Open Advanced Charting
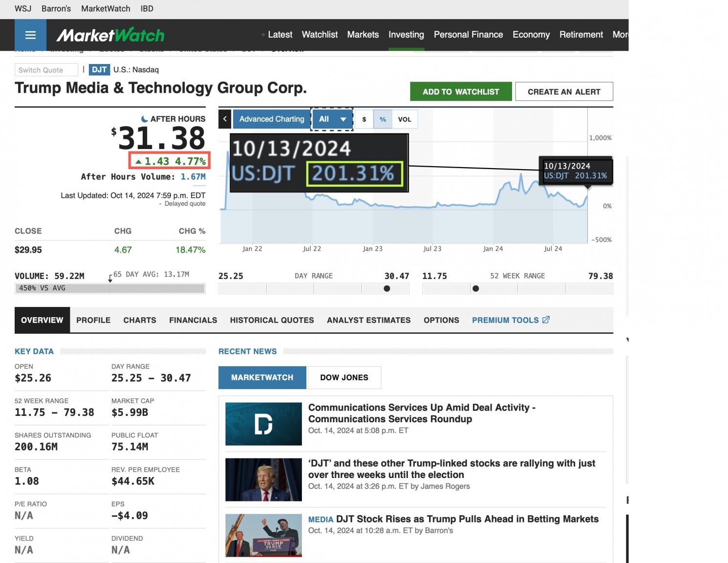The height and width of the screenshot is (563, 728). pos(272,119)
